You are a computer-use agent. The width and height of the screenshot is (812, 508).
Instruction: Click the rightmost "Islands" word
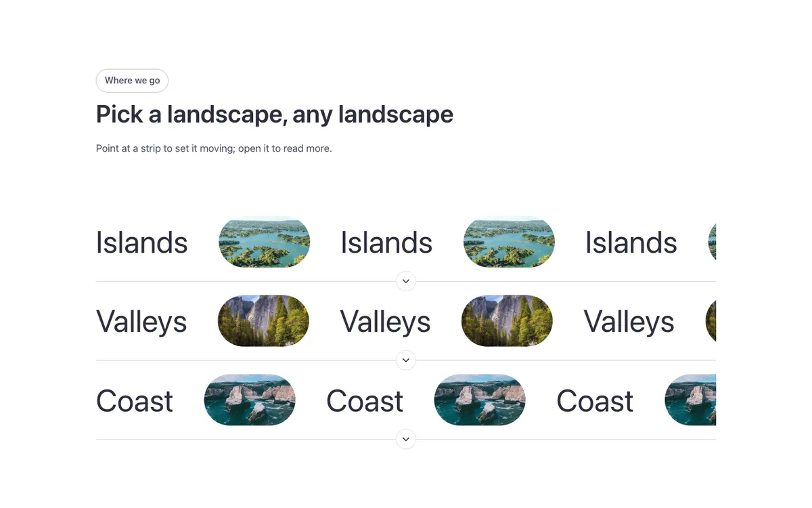pyautogui.click(x=631, y=242)
